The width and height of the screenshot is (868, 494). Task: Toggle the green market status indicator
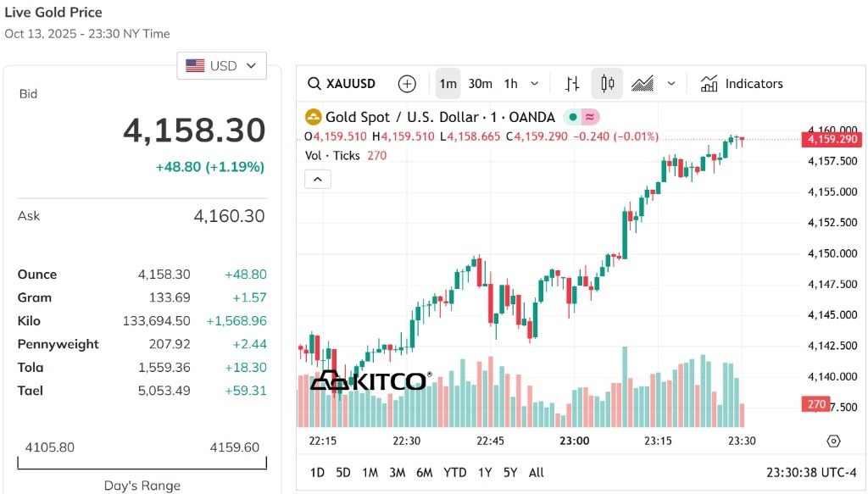pos(573,117)
